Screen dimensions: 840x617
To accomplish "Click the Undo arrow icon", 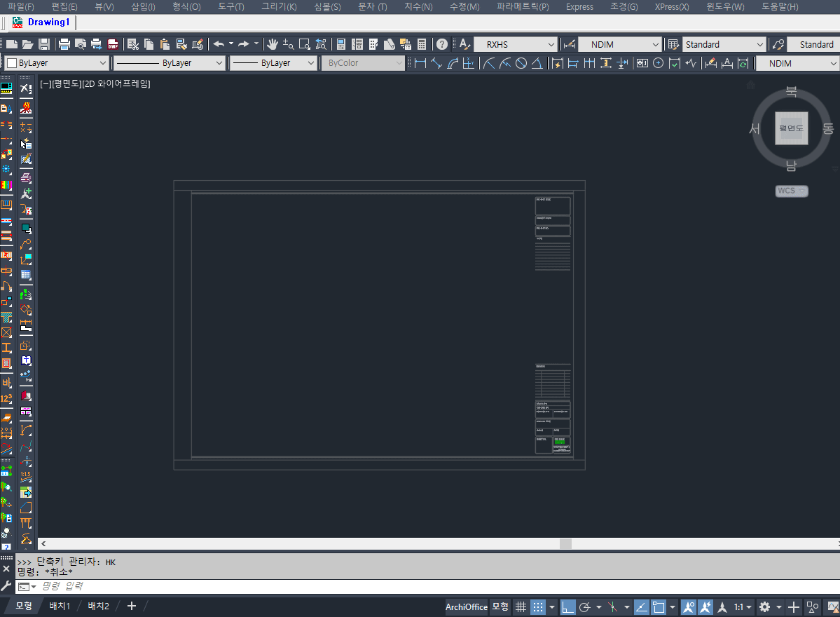I will (219, 44).
